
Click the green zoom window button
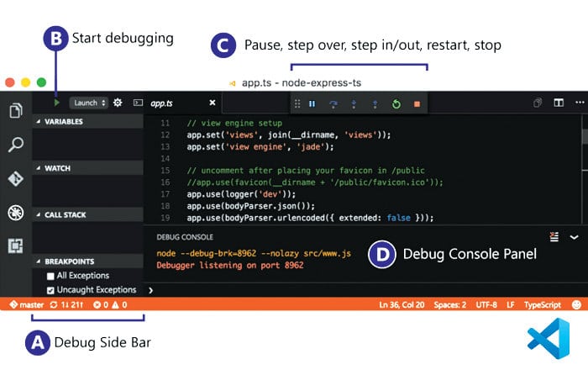42,82
